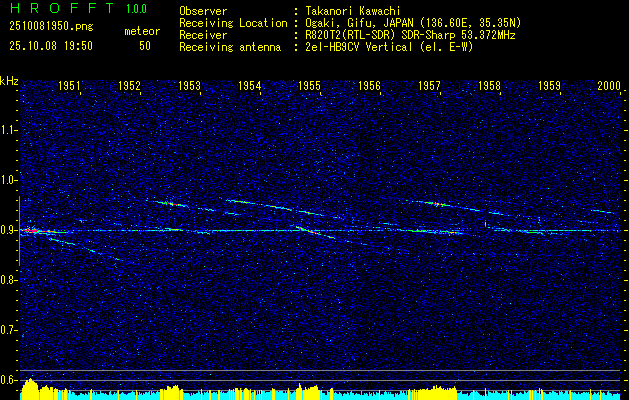Click the 1.0 frequency axis label

(8, 181)
